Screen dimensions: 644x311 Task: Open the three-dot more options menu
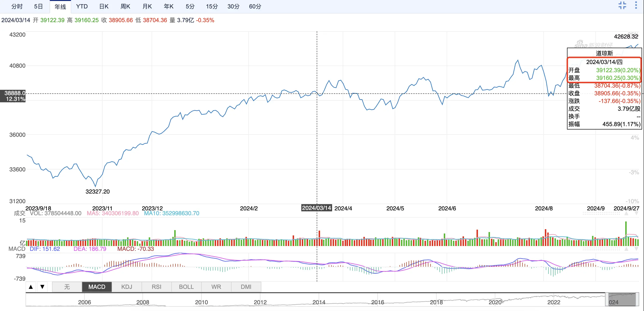(636, 5)
